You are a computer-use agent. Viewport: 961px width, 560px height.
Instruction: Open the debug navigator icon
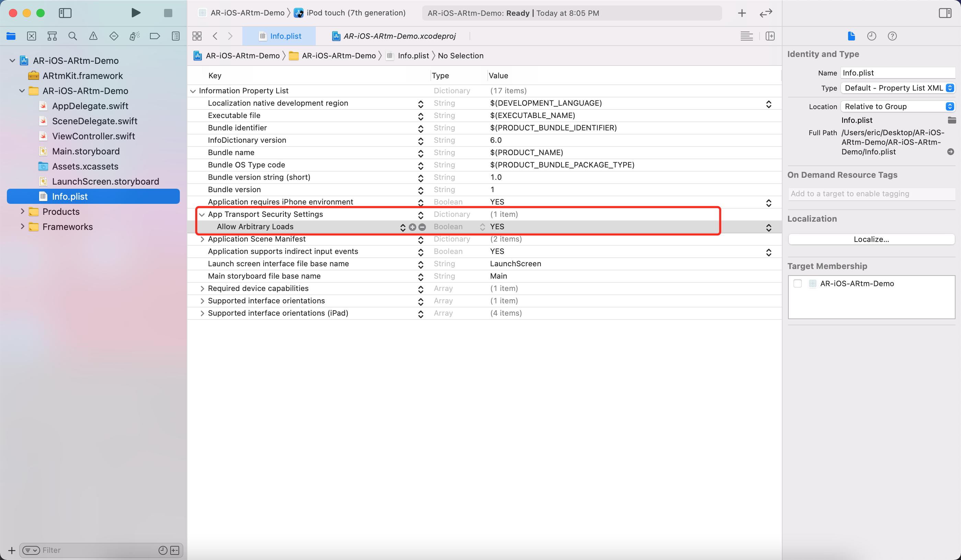[134, 36]
